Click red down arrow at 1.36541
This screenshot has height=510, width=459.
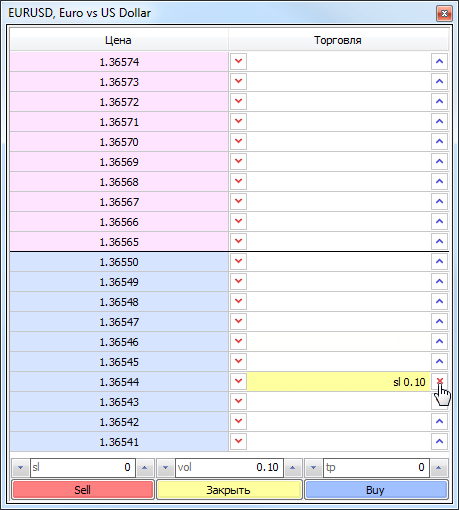[238, 441]
